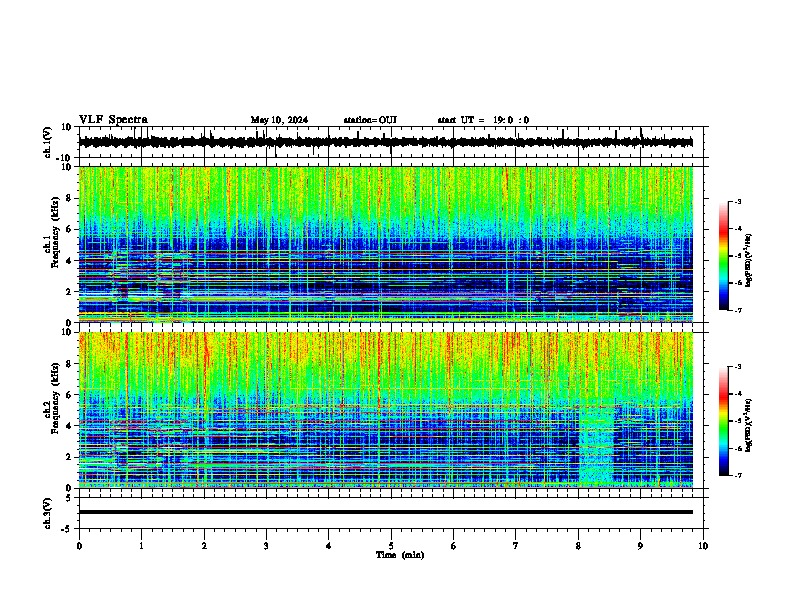Click the "5" tick on ch.3(V) axis
Viewport: 792px width, 612px height.
point(69,498)
